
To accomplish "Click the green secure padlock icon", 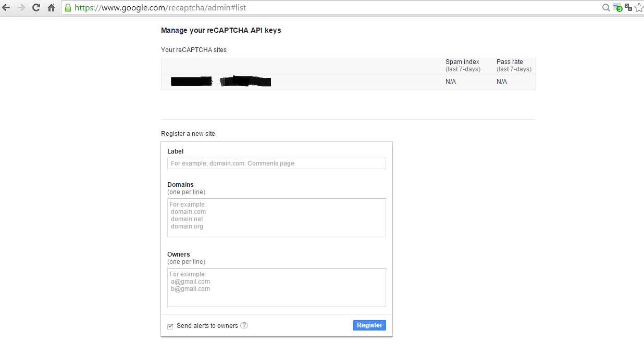I will (x=68, y=8).
